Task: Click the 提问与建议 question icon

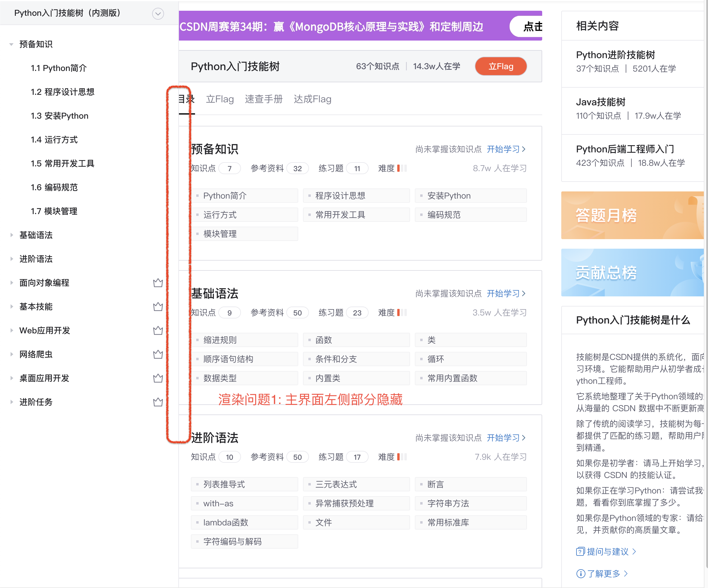Action: [580, 552]
